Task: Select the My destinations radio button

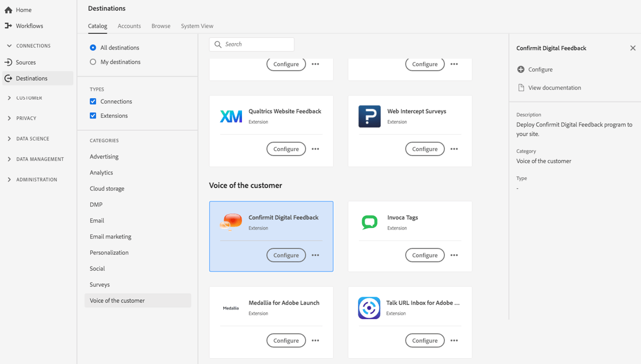Action: [x=92, y=61]
